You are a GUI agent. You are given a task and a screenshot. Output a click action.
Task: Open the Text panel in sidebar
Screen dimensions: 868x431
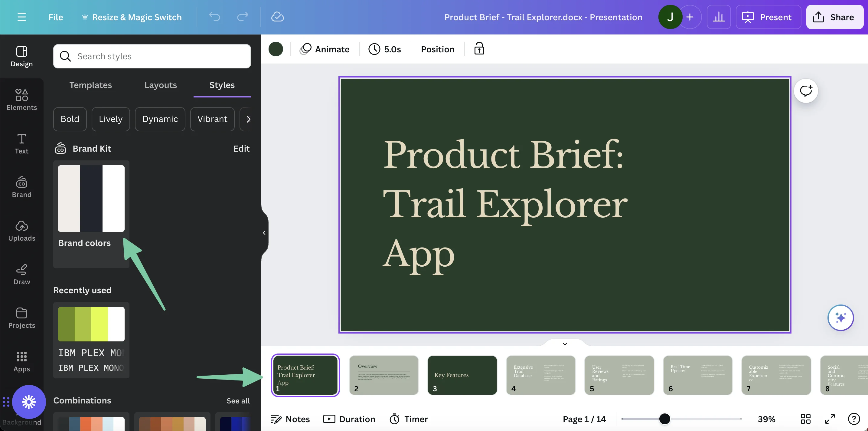(21, 144)
